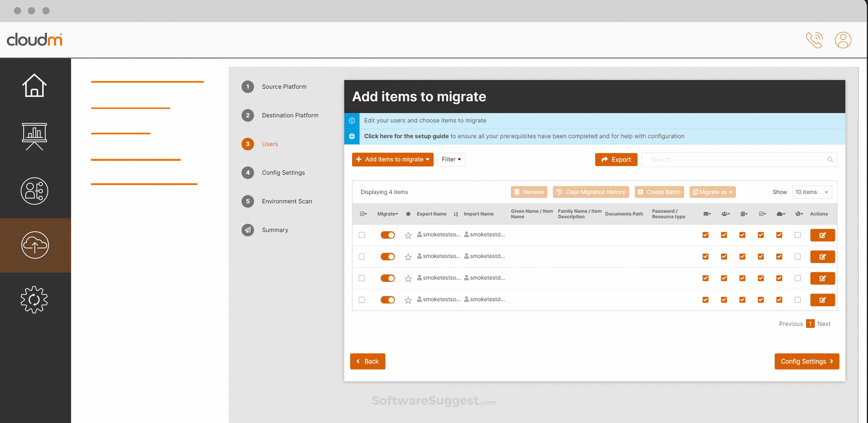Change Show items count via 10 items dropdown
The image size is (868, 423).
(x=812, y=192)
